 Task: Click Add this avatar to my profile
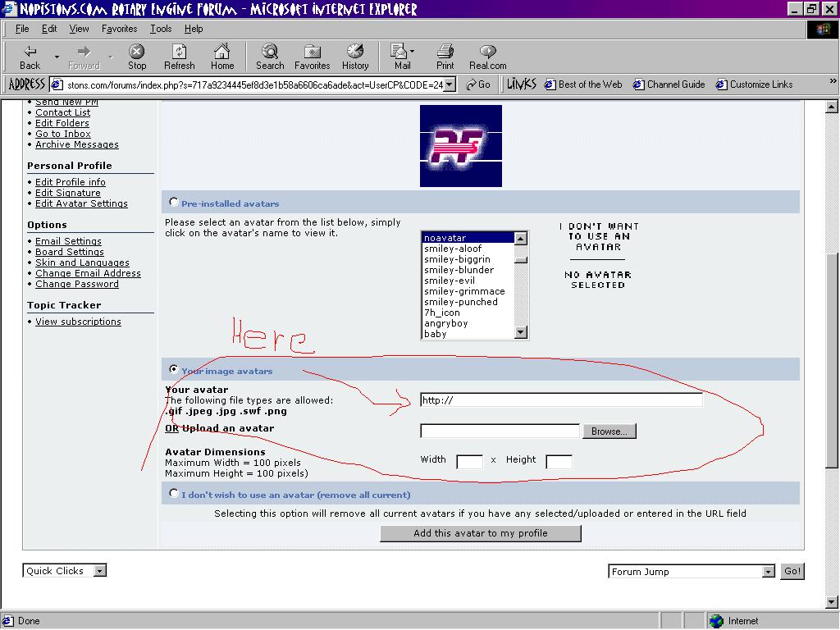point(481,533)
